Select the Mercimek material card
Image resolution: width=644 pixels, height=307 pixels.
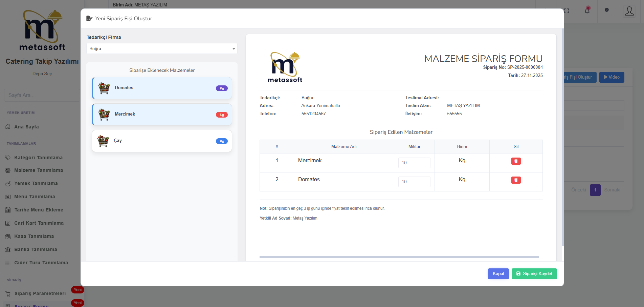(162, 115)
